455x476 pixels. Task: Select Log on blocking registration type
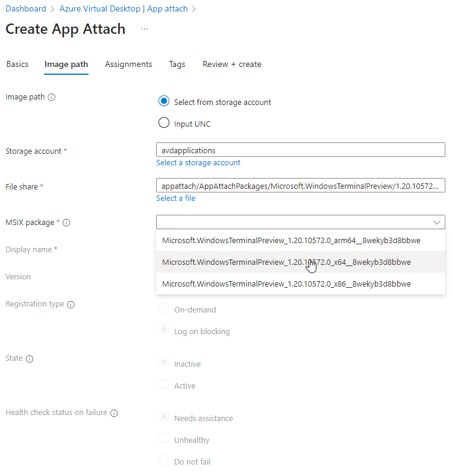point(164,329)
